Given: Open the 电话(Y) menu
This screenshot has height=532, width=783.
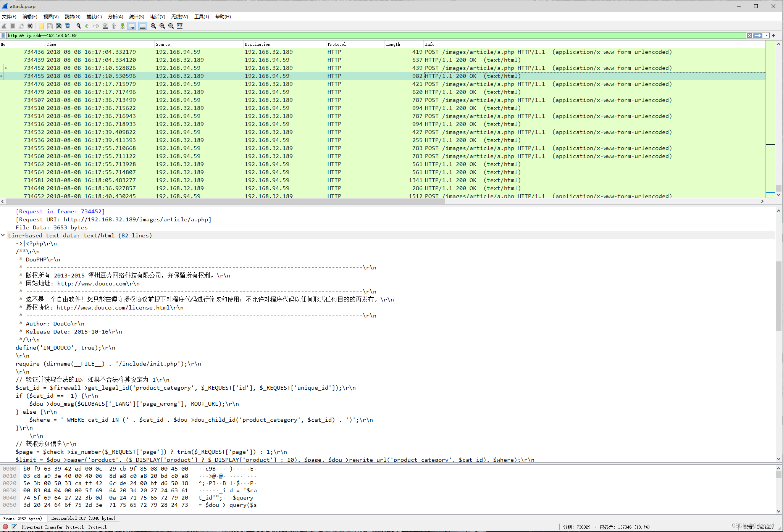Looking at the screenshot, I should [x=158, y=17].
